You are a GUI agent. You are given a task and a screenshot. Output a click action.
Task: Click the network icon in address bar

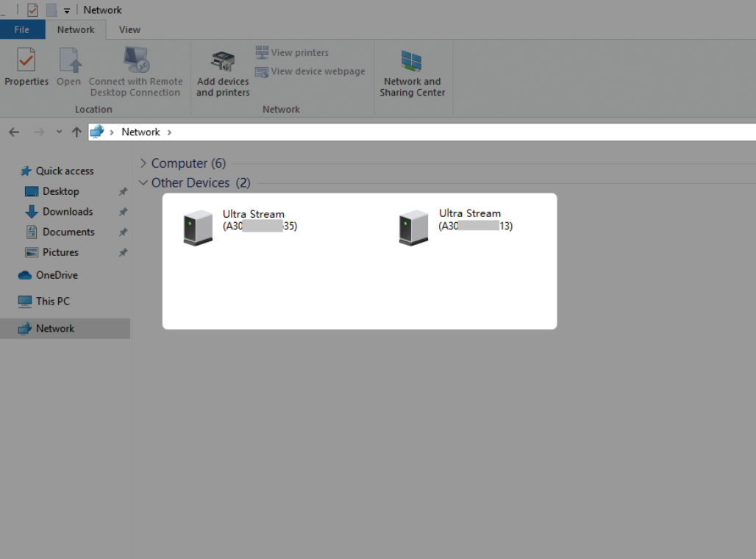pos(97,132)
